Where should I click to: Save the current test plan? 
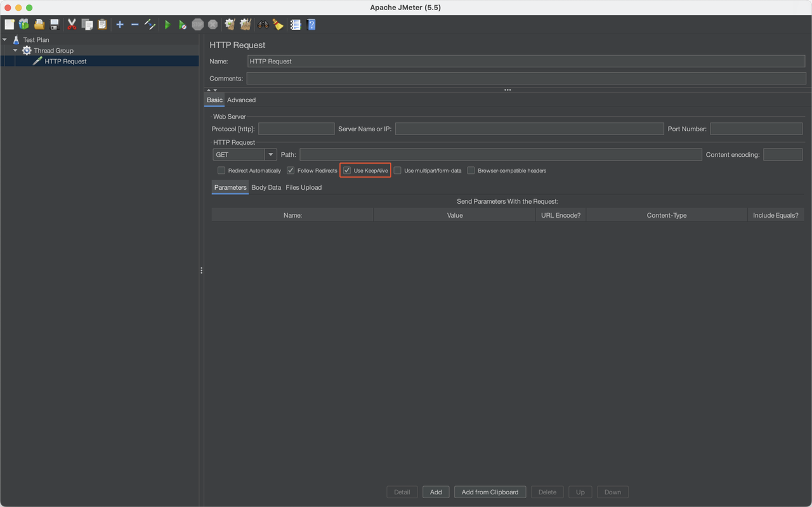pos(55,24)
